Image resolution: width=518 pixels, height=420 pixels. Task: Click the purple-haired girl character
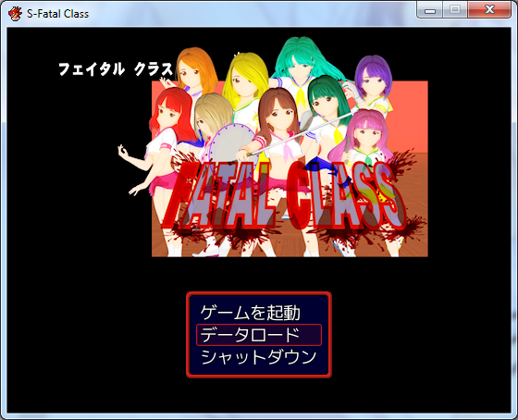point(374,80)
